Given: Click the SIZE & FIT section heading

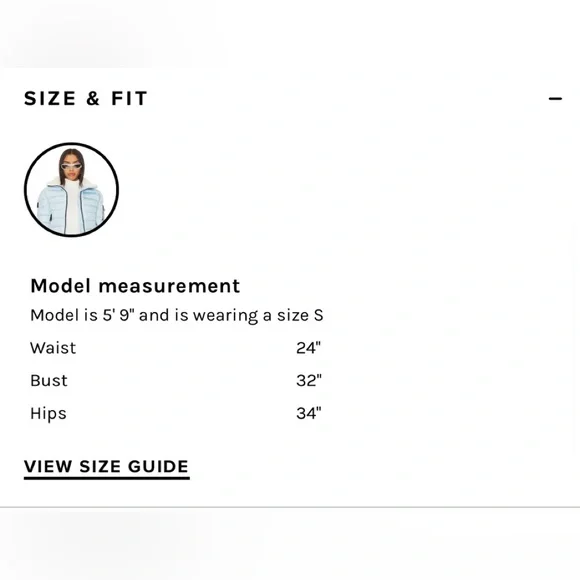Looking at the screenshot, I should (x=86, y=98).
